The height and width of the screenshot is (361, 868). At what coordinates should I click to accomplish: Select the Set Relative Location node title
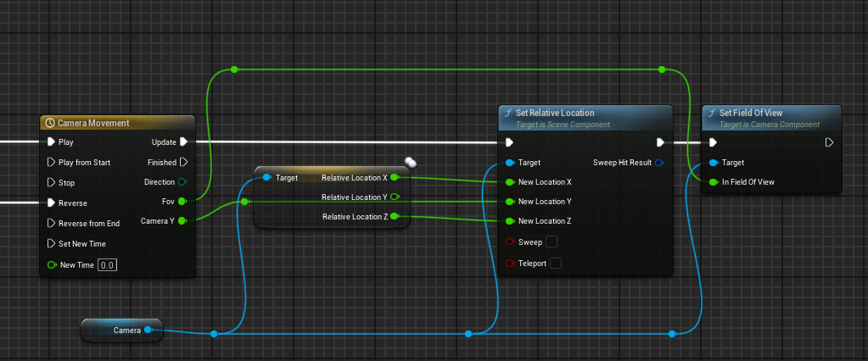[x=555, y=113]
